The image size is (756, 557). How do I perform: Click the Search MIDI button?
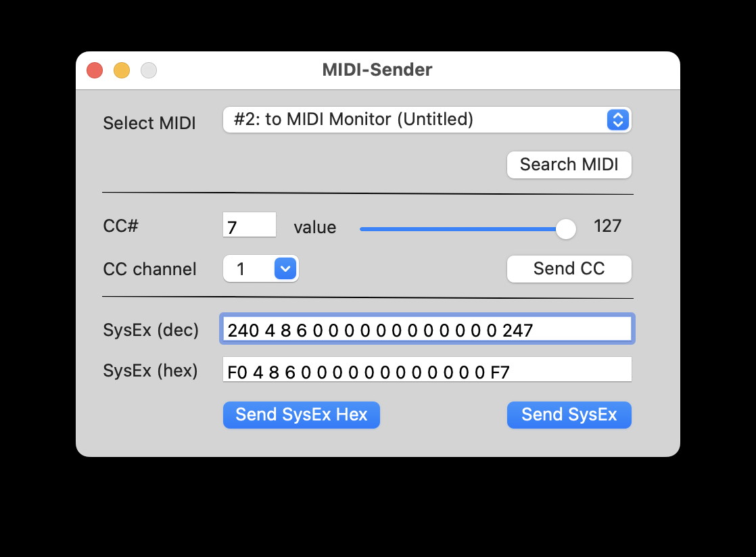(x=569, y=165)
